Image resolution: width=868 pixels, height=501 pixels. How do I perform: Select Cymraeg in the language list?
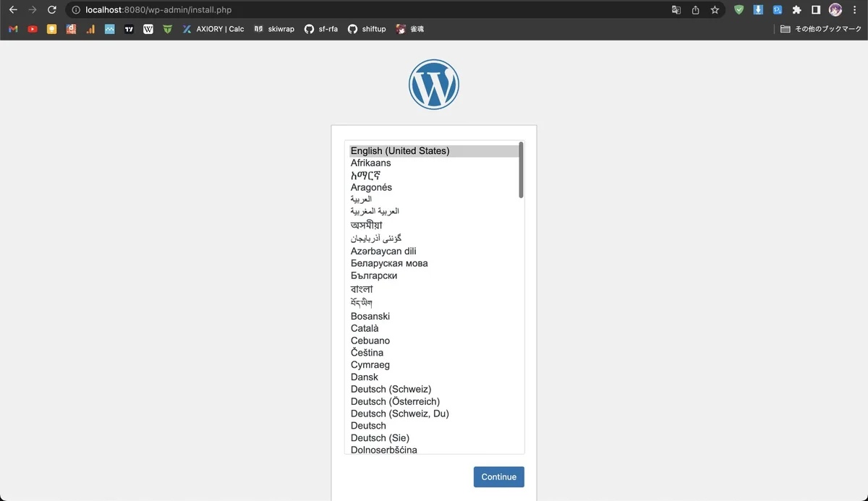tap(434, 365)
